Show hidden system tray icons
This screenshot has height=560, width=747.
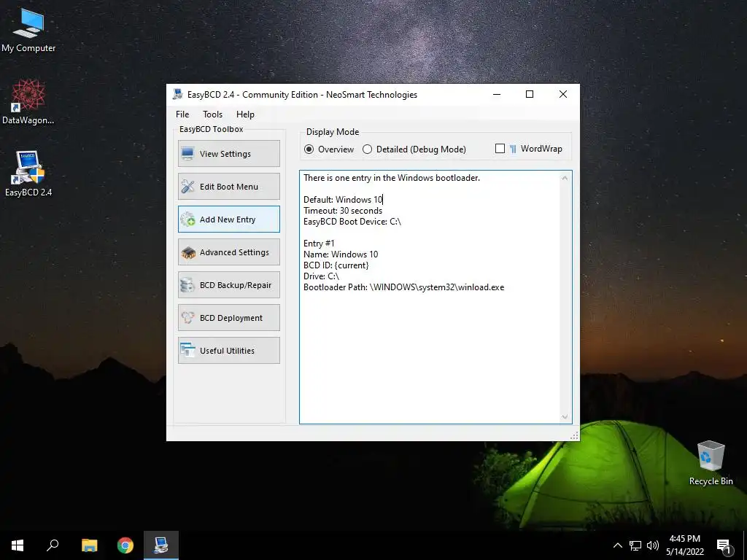click(x=617, y=545)
